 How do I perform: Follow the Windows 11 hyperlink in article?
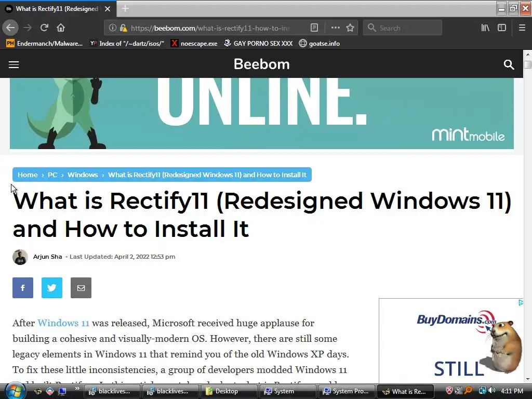tap(63, 323)
